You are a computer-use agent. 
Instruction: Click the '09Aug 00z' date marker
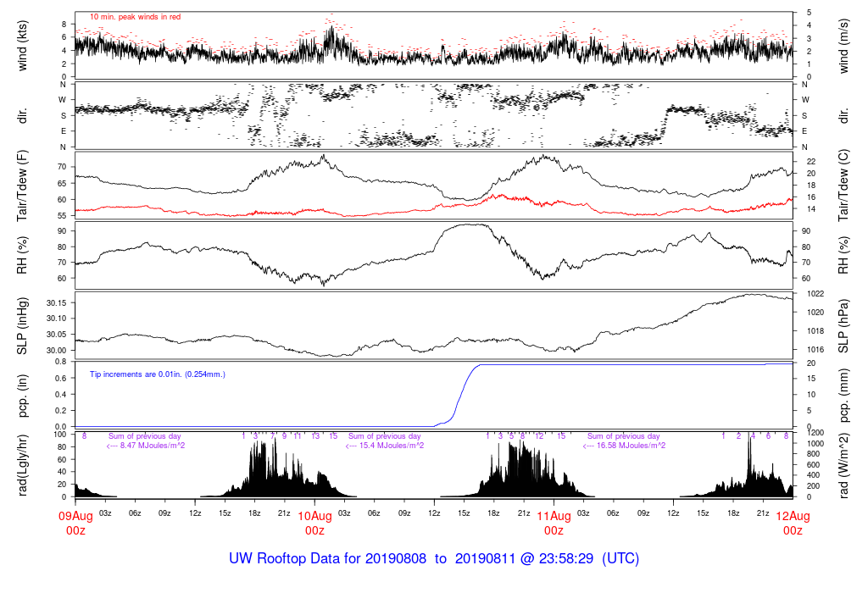pos(75,524)
